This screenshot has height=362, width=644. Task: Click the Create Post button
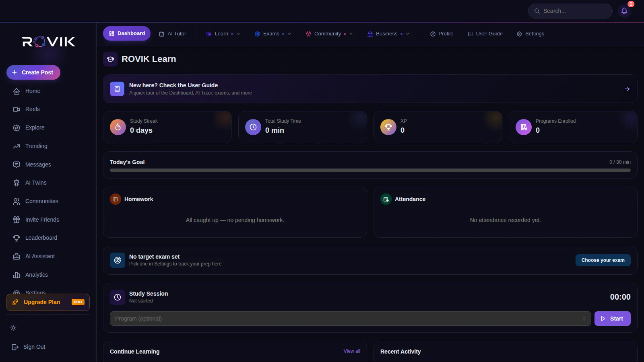33,72
